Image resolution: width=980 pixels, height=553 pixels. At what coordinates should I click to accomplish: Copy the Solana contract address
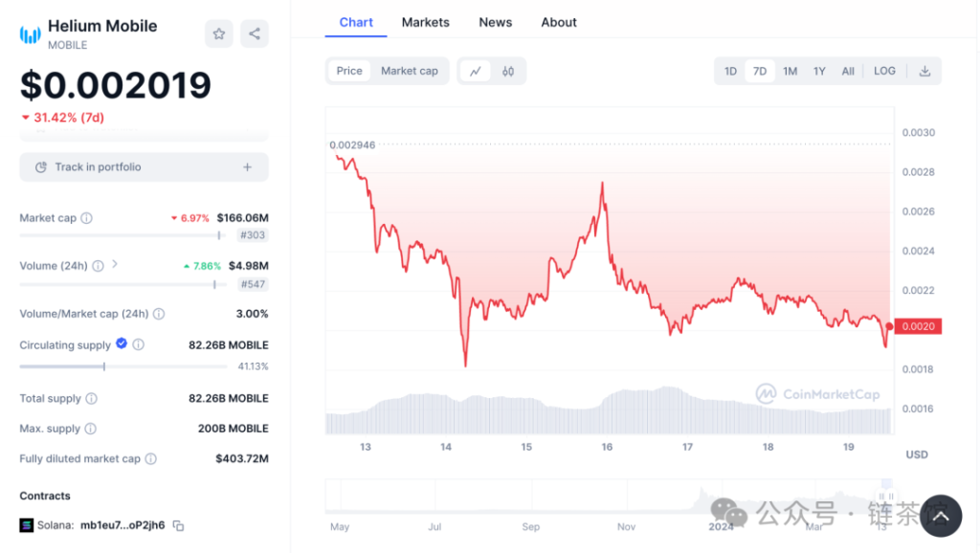(178, 525)
